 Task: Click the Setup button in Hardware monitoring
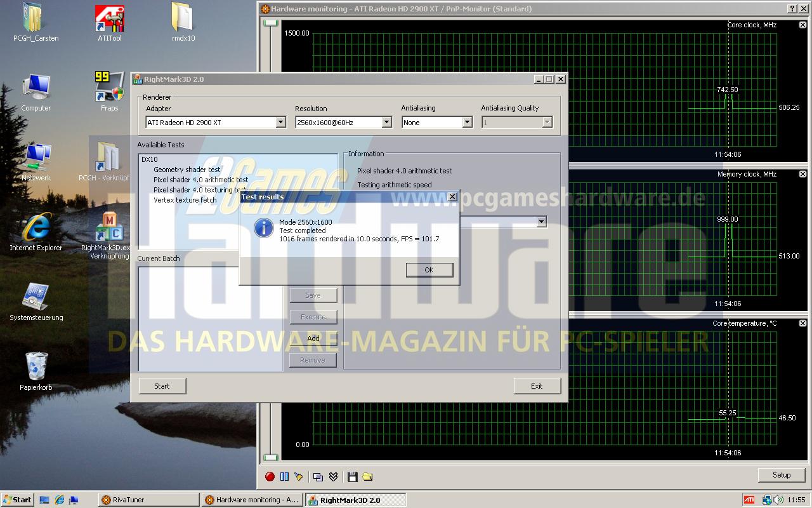782,475
